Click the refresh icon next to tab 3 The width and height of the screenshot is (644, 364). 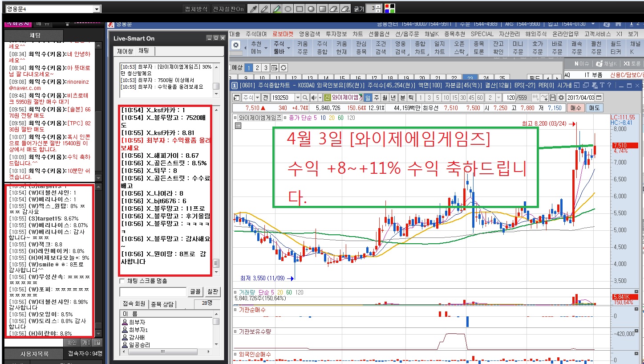283,68
